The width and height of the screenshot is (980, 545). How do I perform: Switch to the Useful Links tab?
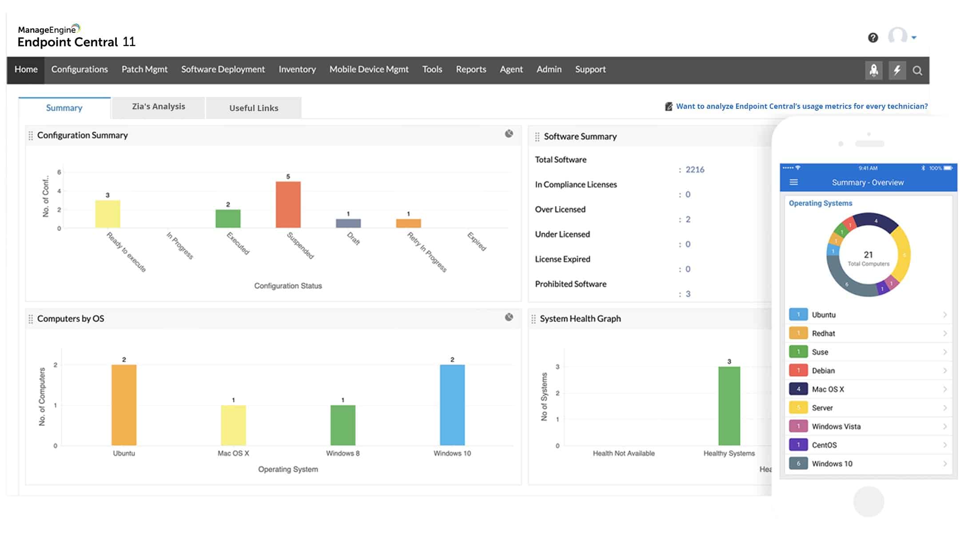point(254,108)
